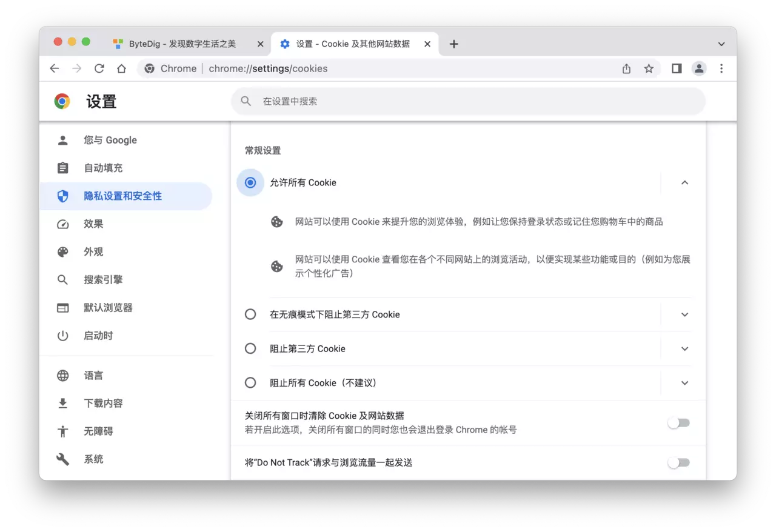Open the 您与 Google section
Image resolution: width=776 pixels, height=532 pixels.
pos(126,140)
